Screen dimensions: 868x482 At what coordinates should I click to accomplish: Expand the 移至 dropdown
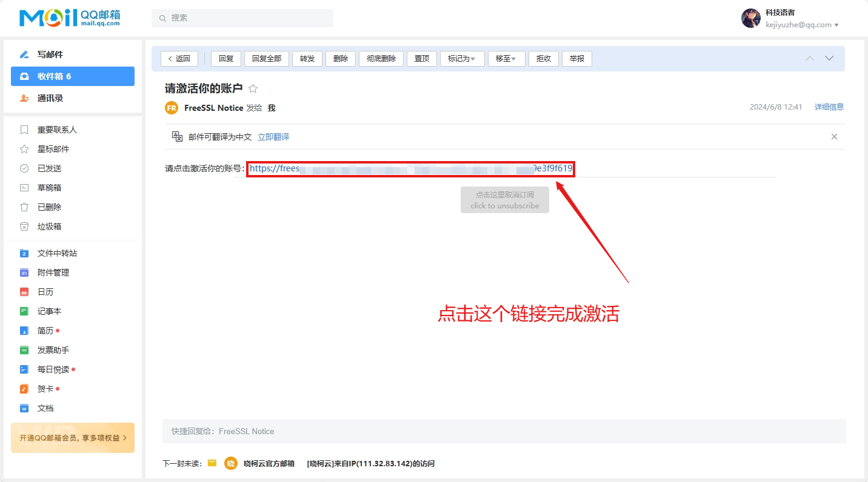pyautogui.click(x=506, y=59)
